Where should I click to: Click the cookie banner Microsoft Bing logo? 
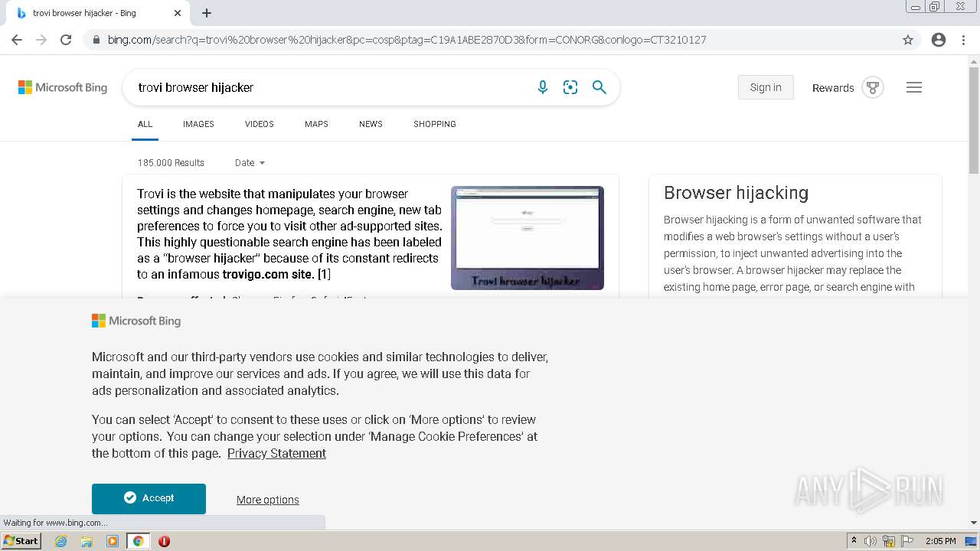[x=136, y=321]
